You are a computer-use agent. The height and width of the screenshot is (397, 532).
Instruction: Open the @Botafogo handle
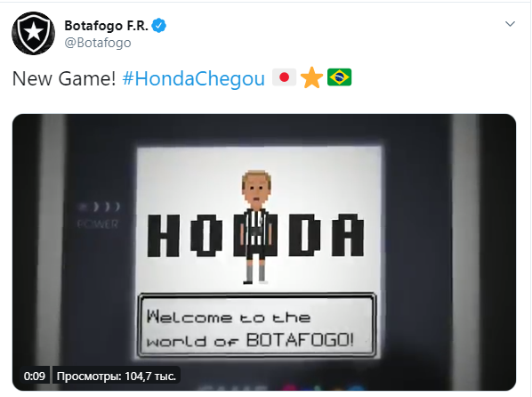[x=98, y=43]
